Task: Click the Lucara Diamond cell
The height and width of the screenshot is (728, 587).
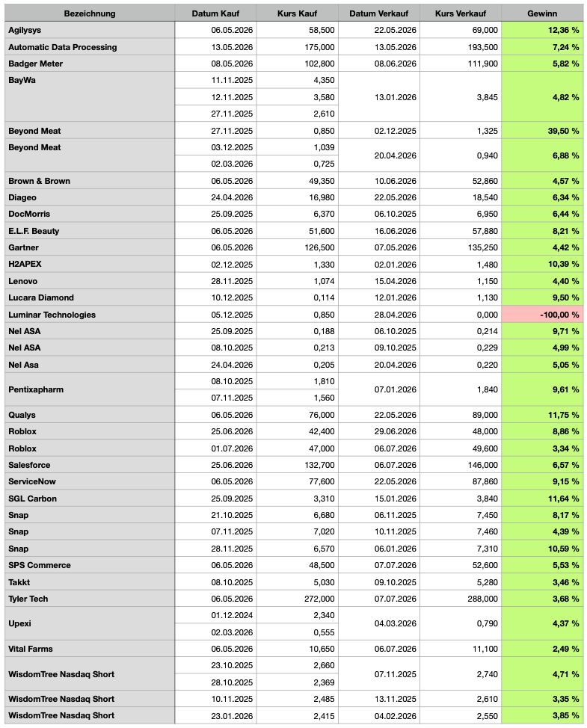Action: coord(90,297)
